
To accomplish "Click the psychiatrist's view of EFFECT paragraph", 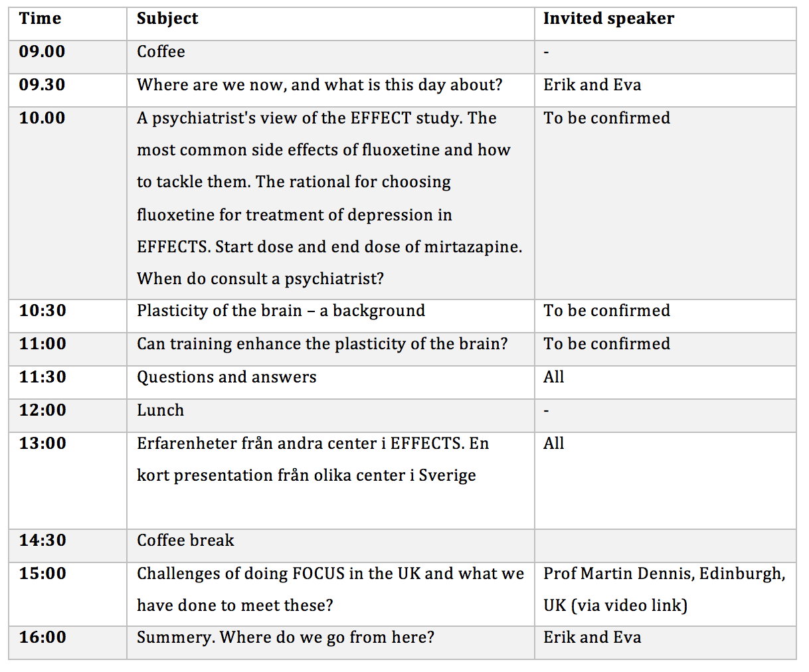I will (329, 198).
